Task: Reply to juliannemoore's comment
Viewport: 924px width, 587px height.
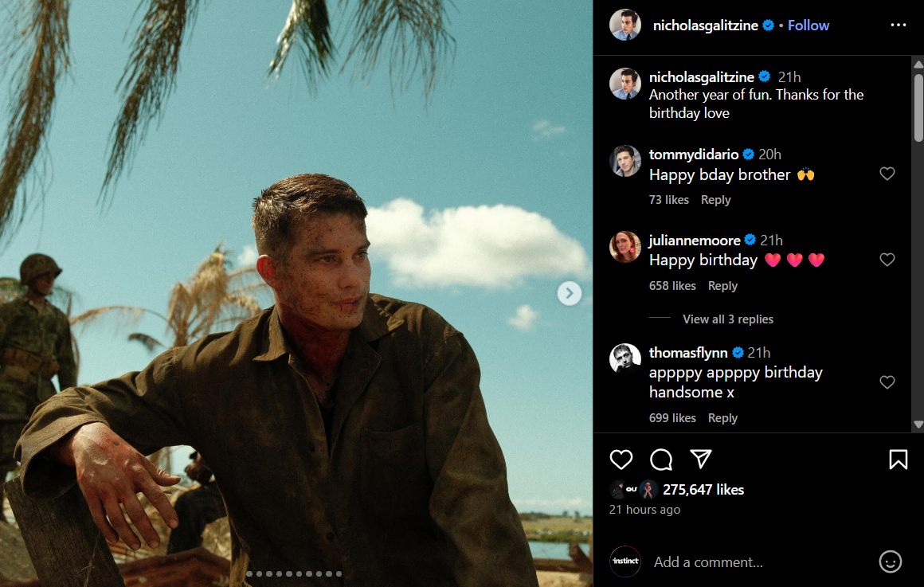Action: (x=722, y=286)
